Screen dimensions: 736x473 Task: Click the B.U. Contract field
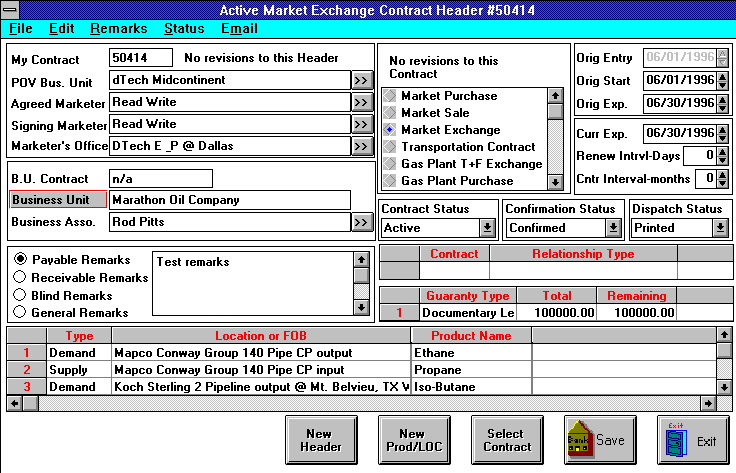click(161, 179)
